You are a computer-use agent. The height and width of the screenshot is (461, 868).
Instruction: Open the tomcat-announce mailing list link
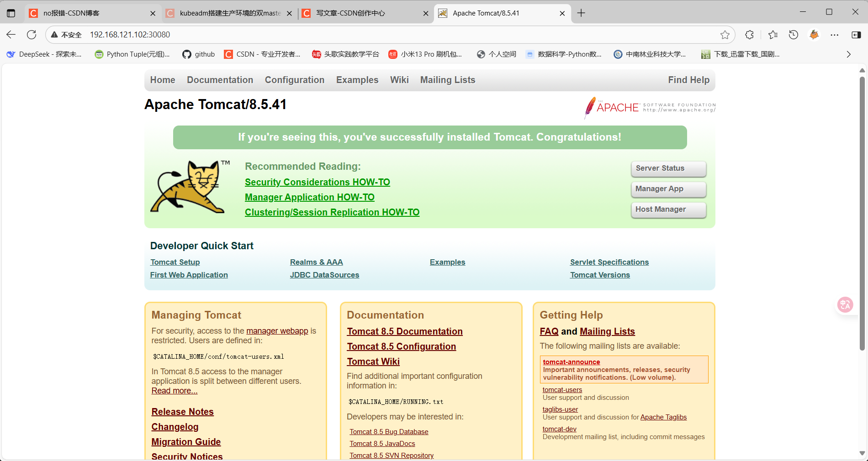572,362
